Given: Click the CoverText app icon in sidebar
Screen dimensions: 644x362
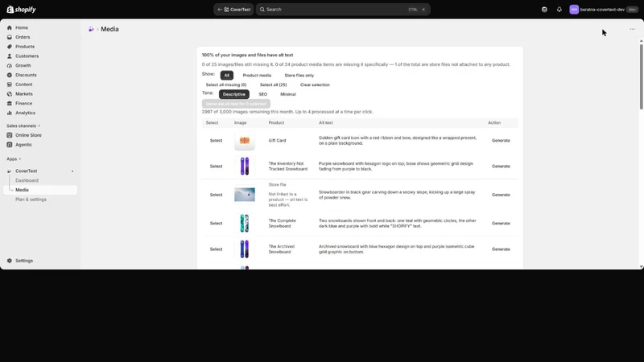Looking at the screenshot, I should [x=10, y=171].
